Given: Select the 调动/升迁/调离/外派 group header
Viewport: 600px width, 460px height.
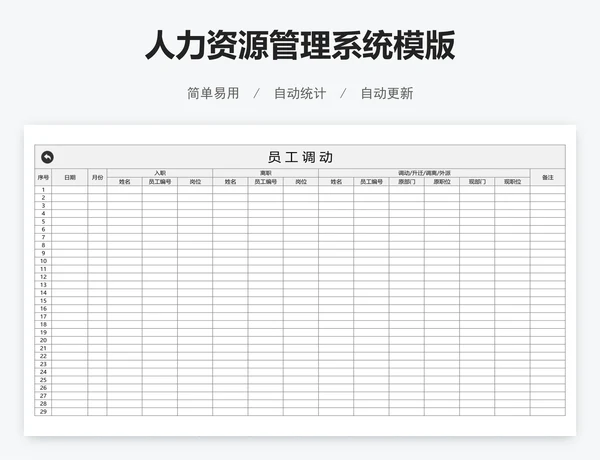Looking at the screenshot, I should pos(424,173).
